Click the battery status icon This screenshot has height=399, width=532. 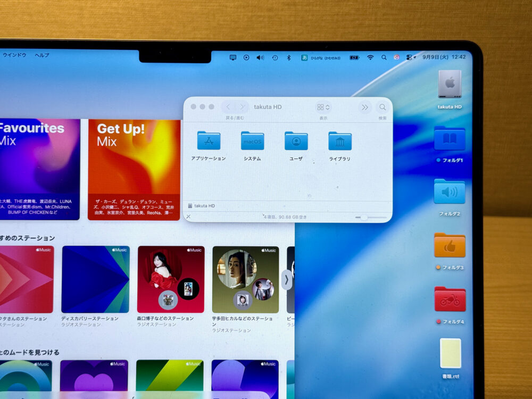(x=354, y=57)
